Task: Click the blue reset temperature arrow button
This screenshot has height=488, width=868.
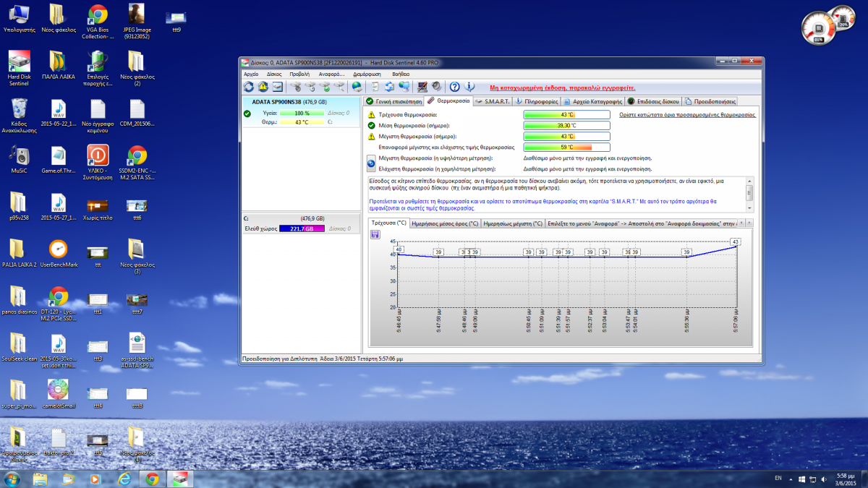Action: click(371, 163)
